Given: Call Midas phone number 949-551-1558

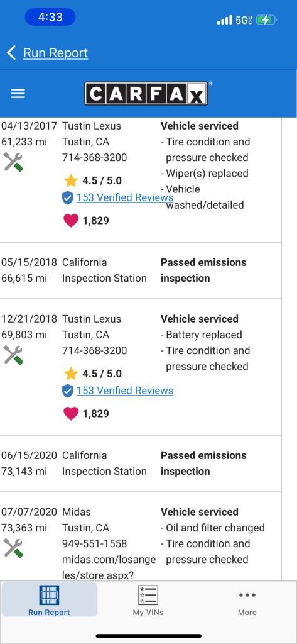Looking at the screenshot, I should [94, 544].
